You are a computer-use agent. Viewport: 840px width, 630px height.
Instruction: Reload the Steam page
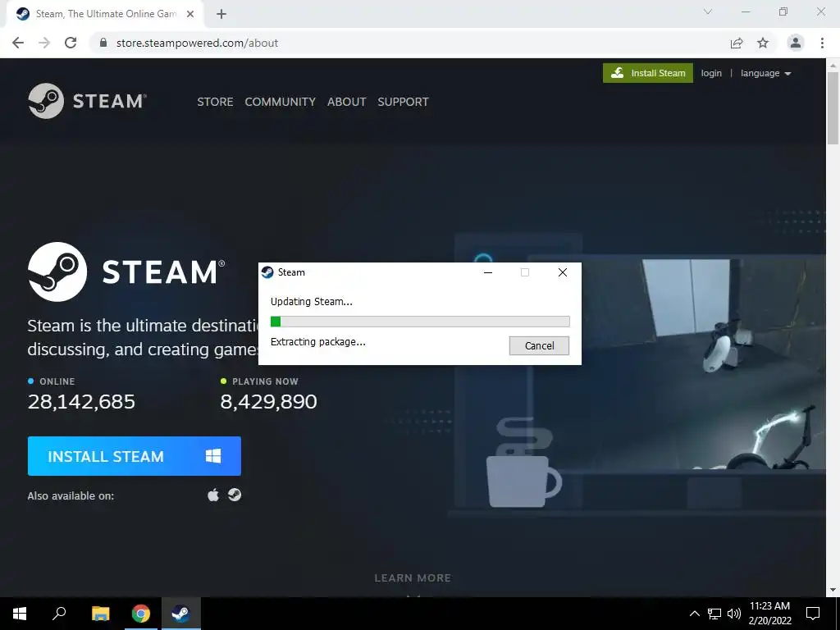(71, 43)
